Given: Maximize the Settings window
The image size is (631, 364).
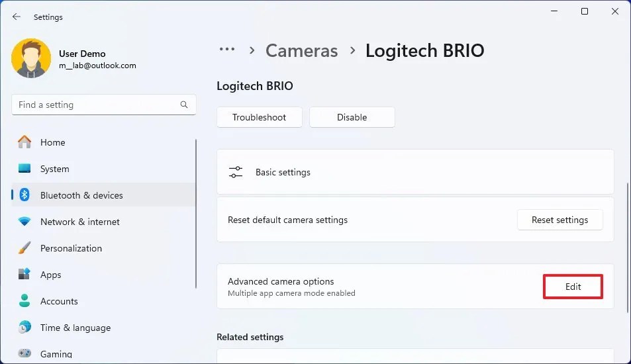Looking at the screenshot, I should [584, 11].
